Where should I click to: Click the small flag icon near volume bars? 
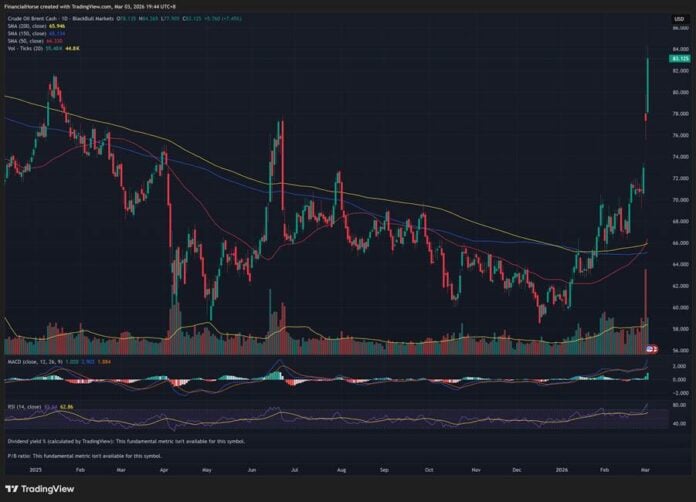(x=652, y=348)
